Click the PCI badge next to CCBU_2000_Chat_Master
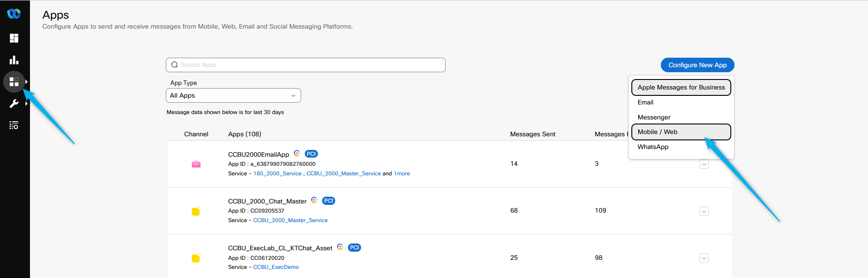 tap(328, 201)
